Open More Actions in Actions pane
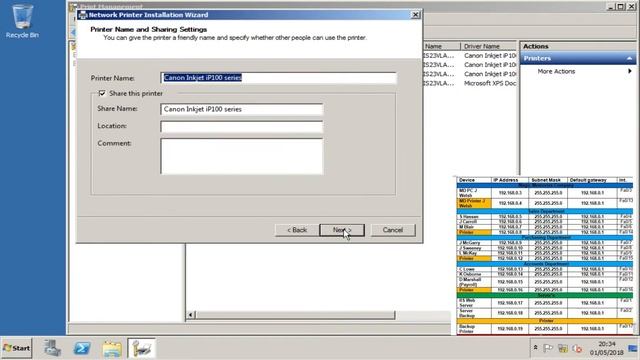The height and width of the screenshot is (360, 640). coord(556,71)
